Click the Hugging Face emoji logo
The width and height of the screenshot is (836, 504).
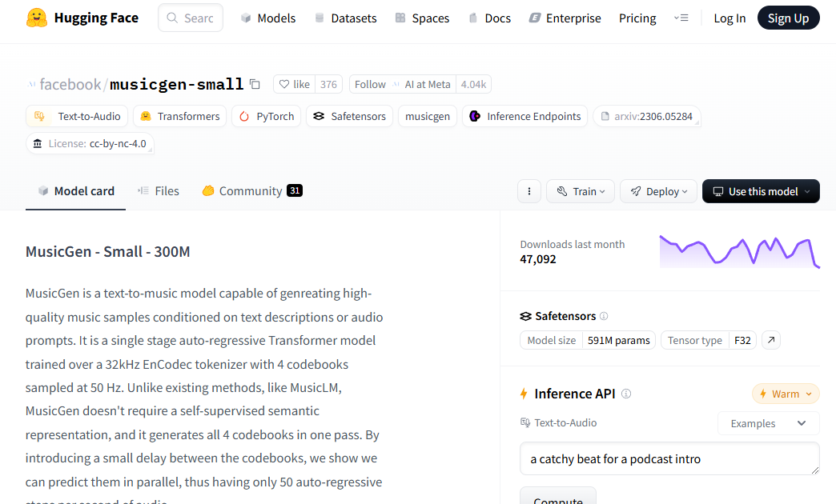(36, 18)
